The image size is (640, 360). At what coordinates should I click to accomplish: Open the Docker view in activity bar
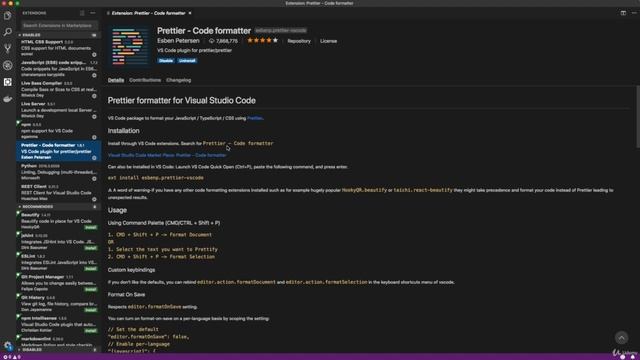click(x=7, y=99)
